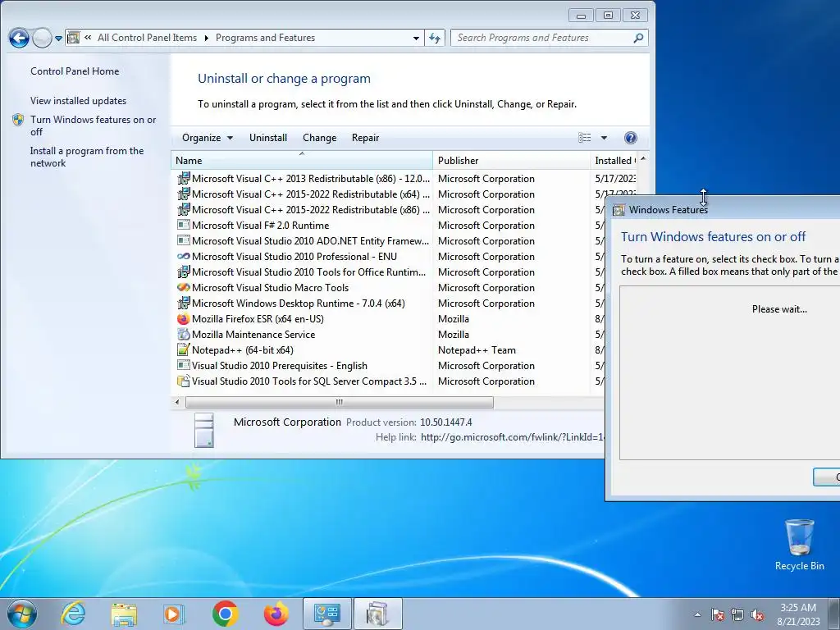This screenshot has width=840, height=630.
Task: Click the Uninstall toolbar button
Action: (x=268, y=138)
